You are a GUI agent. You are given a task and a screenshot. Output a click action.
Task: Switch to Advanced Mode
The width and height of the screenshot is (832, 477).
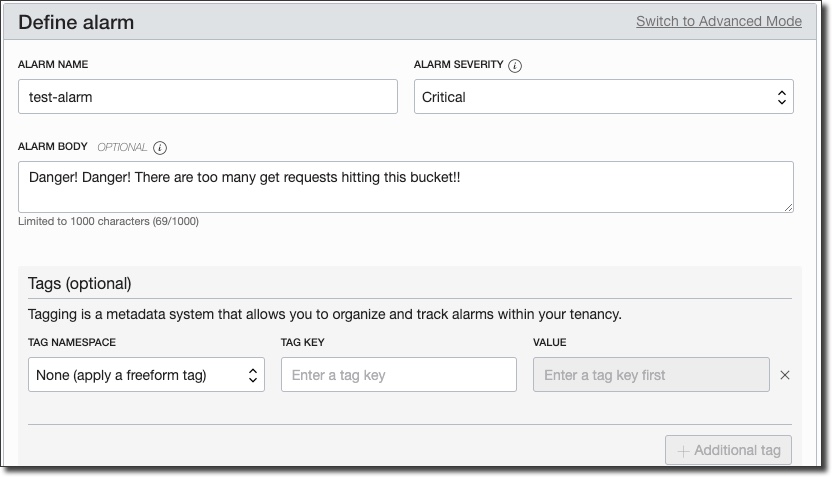(x=718, y=21)
